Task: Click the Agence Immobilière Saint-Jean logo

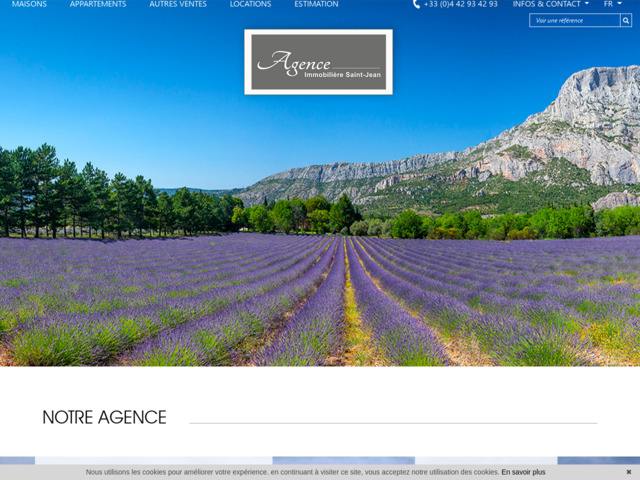Action: (x=318, y=62)
